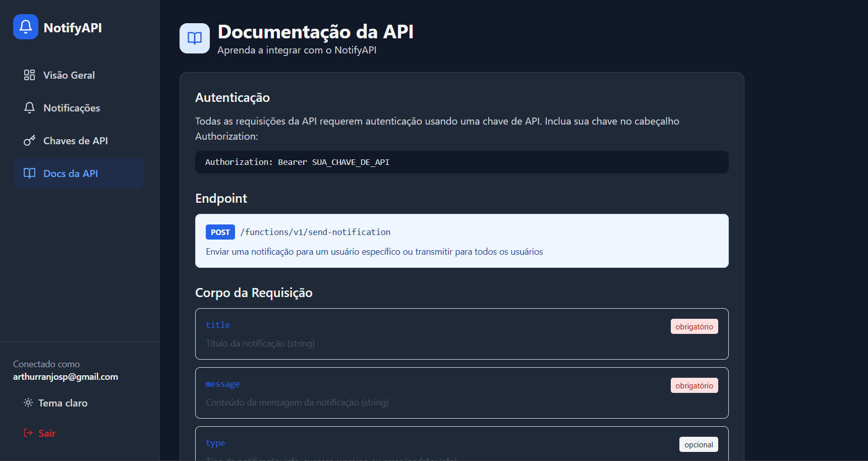Image resolution: width=868 pixels, height=461 pixels.
Task: Click the obrigatório badge on title field
Action: pyautogui.click(x=694, y=326)
